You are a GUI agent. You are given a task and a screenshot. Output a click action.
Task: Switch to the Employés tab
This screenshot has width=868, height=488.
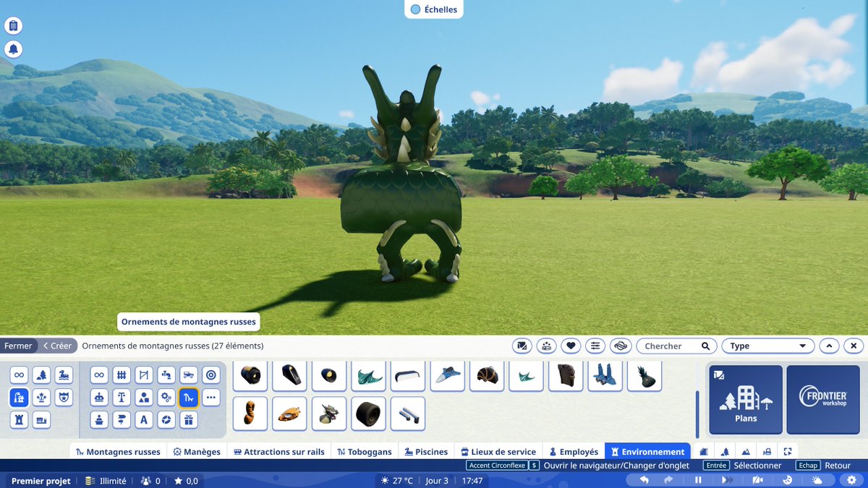[574, 452]
